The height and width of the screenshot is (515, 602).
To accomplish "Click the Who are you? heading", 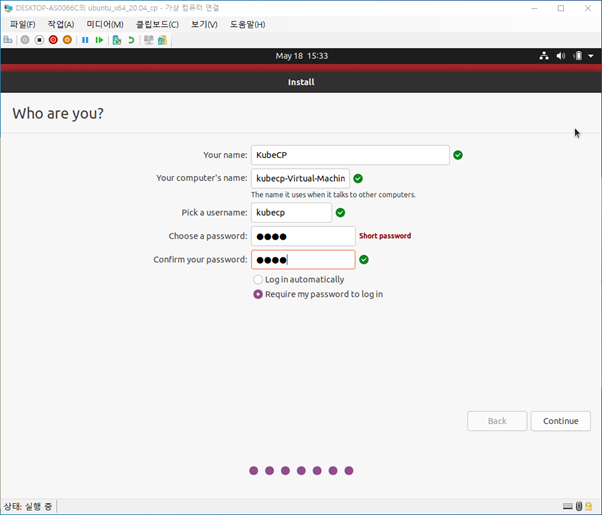I will [58, 113].
